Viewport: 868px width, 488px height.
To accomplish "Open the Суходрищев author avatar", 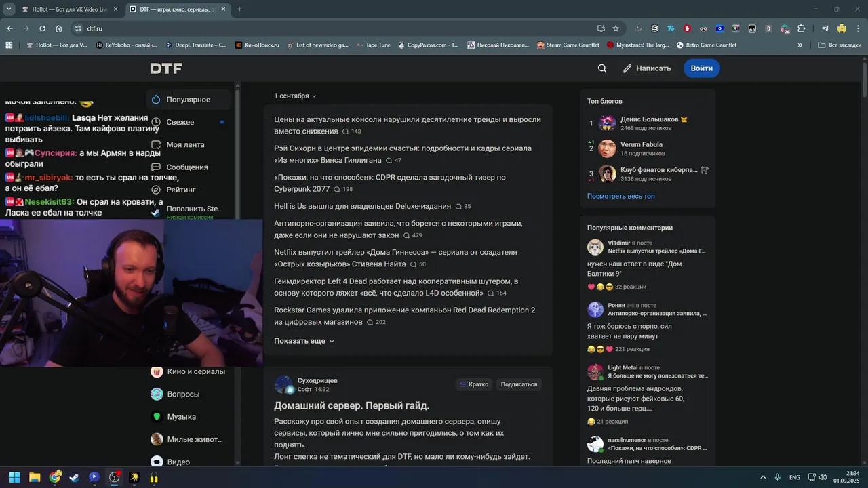I will tap(283, 385).
